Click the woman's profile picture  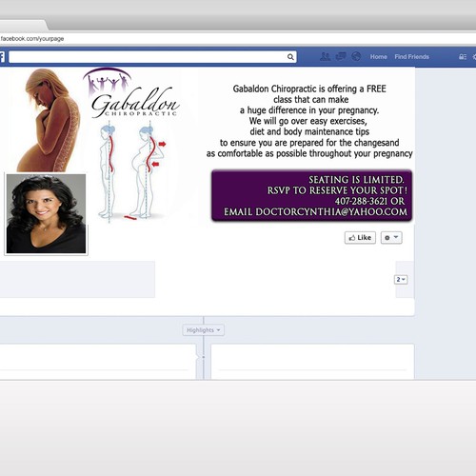click(x=46, y=213)
